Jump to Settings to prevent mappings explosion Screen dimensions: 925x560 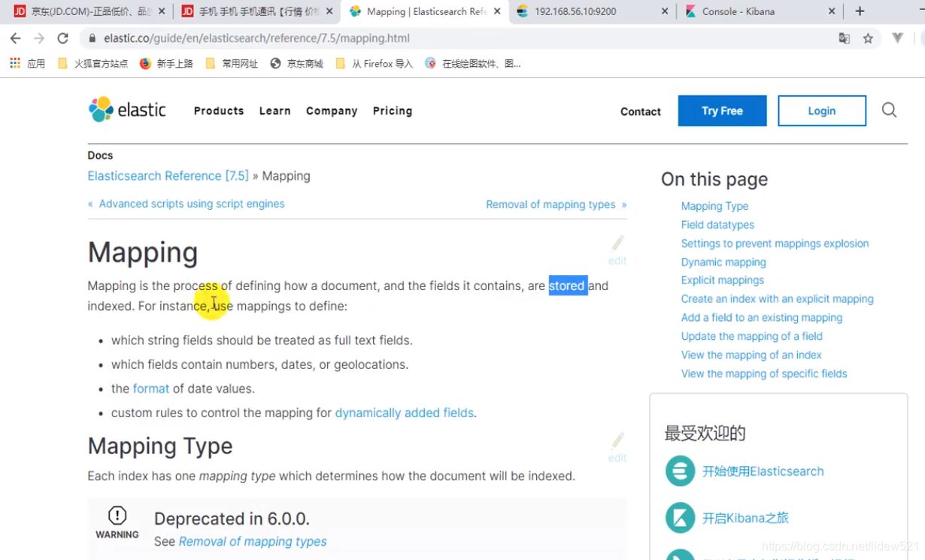coord(775,244)
